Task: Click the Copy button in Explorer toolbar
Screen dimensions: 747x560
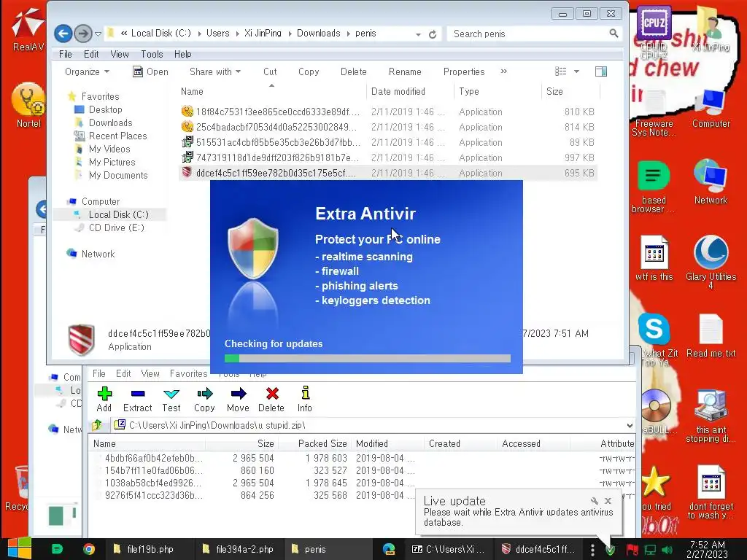Action: tap(309, 71)
